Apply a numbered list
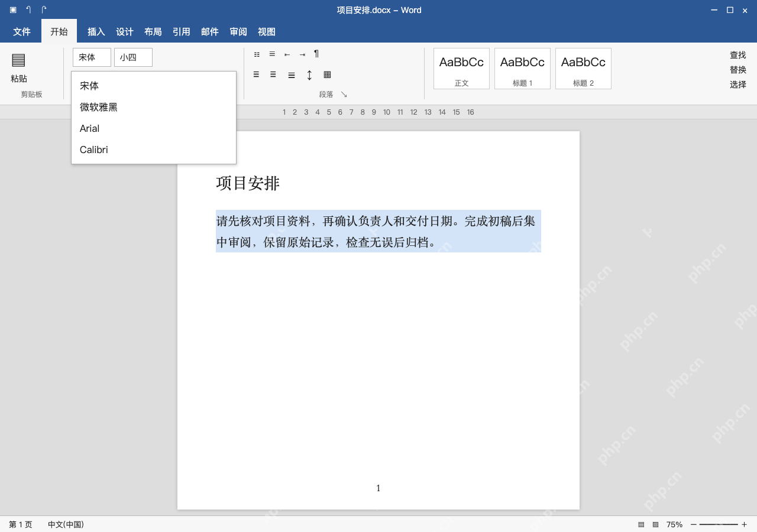 click(272, 54)
